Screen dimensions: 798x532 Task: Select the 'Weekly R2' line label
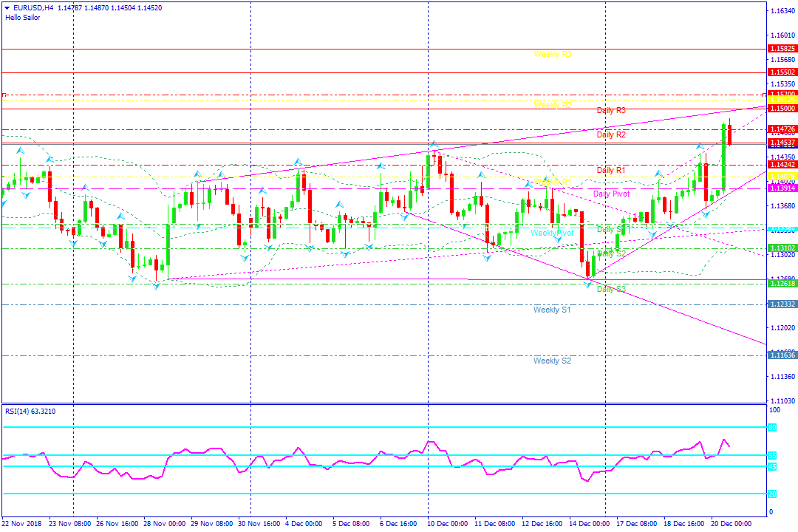click(x=553, y=105)
